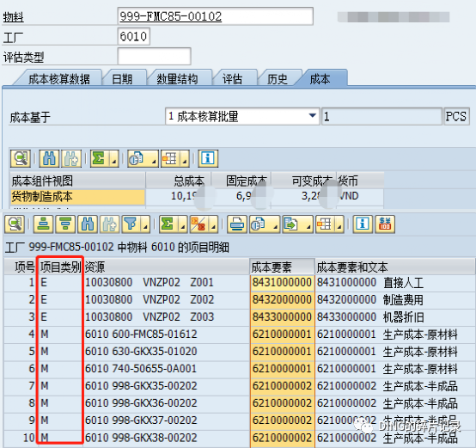The image size is (476, 448).
Task: Click Find Next in itemization toolbar
Action: tap(110, 224)
